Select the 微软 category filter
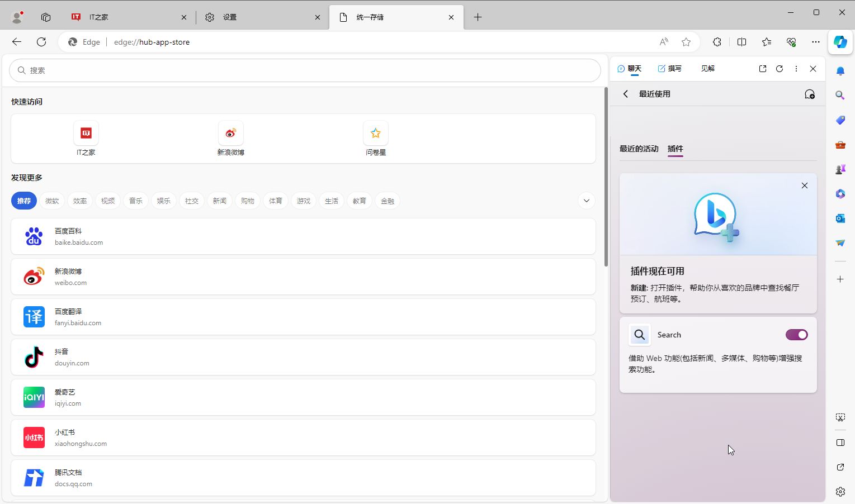 [52, 201]
